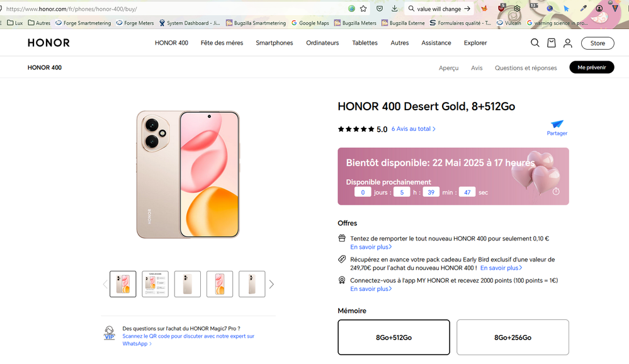
Task: Bookmark page with the star icon
Action: pyautogui.click(x=363, y=9)
